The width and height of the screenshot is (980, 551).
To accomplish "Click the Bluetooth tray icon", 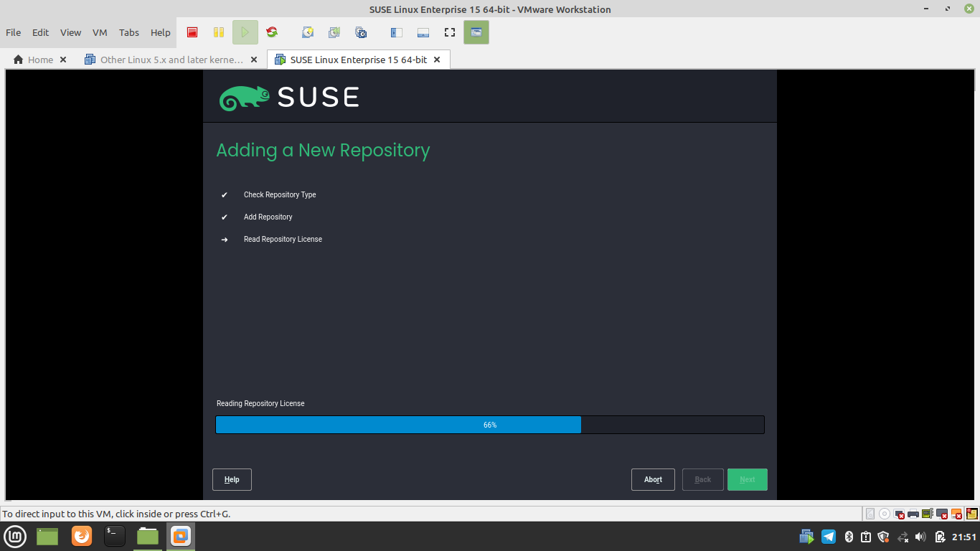I will click(x=849, y=537).
